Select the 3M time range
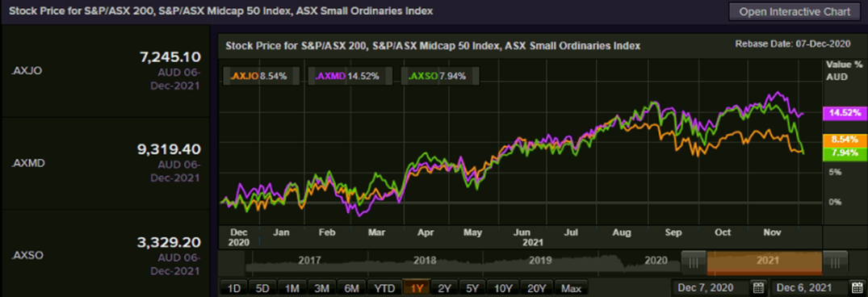Viewport: 868px width, 297px height. [321, 288]
